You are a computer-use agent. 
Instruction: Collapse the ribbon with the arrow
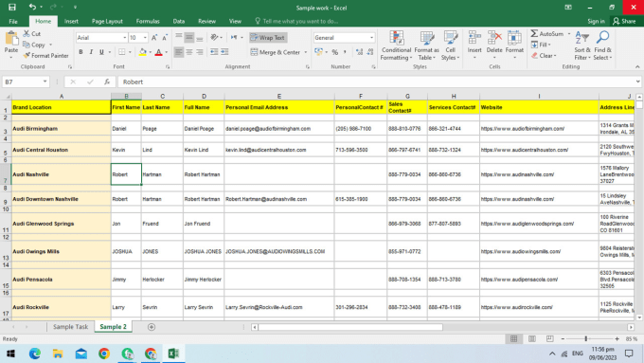(637, 66)
